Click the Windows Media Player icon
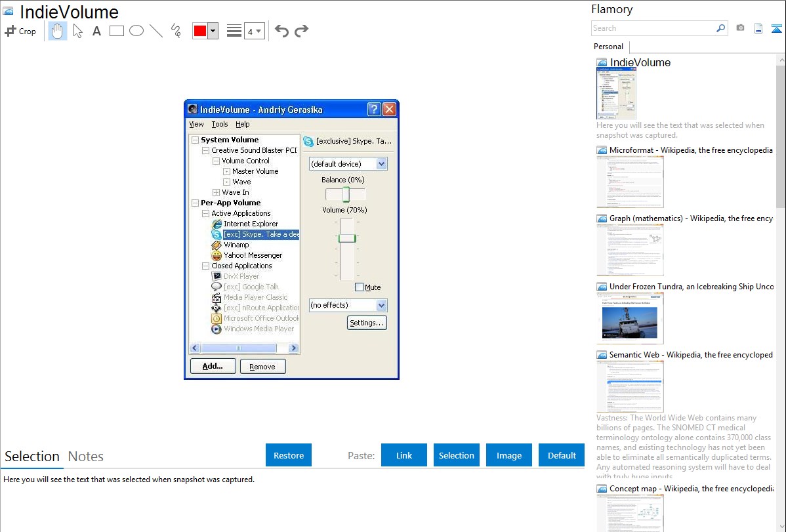 217,329
